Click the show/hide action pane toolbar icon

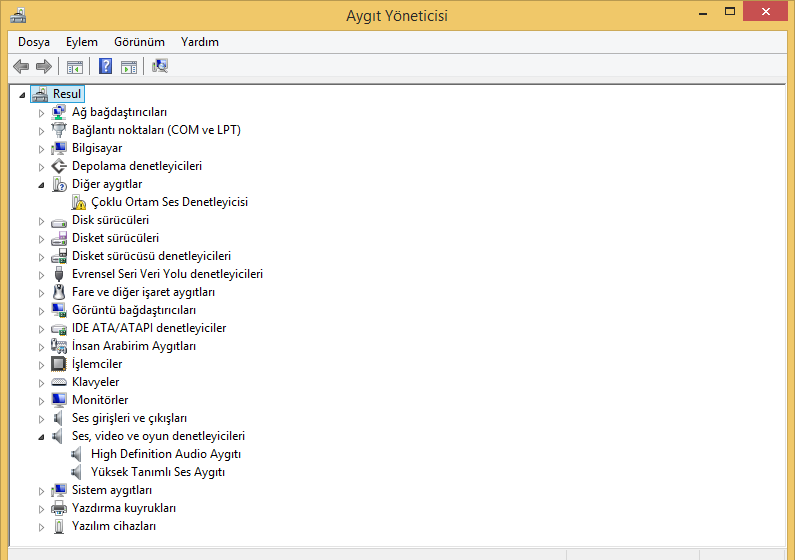pyautogui.click(x=129, y=66)
